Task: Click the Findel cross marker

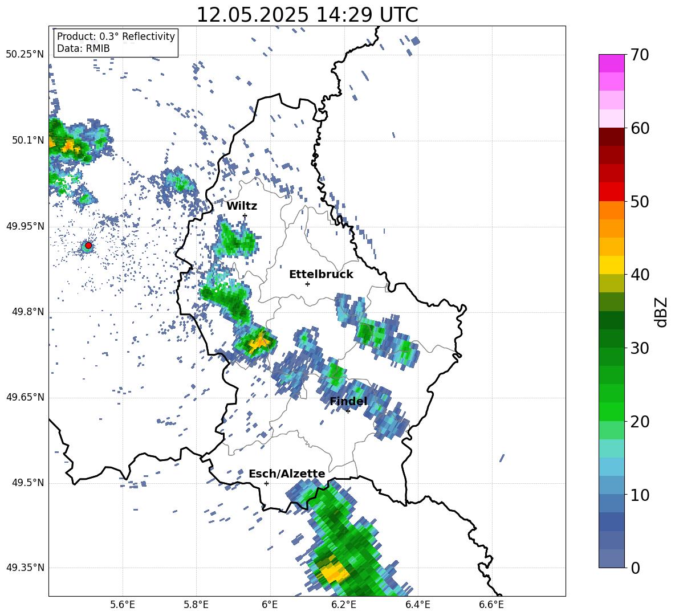Action: pos(348,411)
